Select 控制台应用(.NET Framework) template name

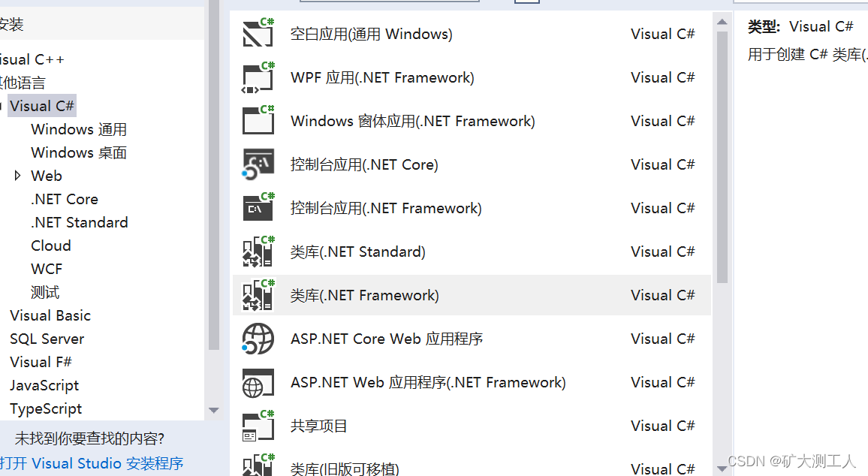coord(386,208)
